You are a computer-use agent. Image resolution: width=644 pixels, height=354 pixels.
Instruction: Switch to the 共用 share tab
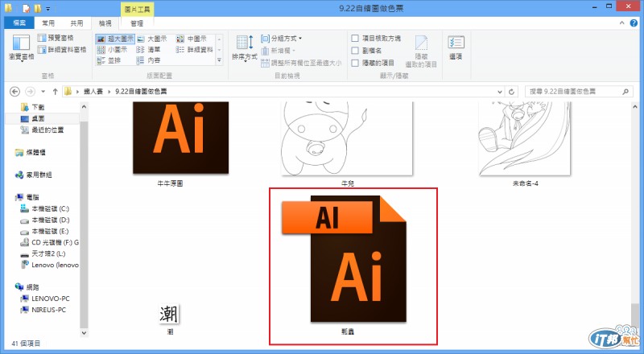point(76,23)
